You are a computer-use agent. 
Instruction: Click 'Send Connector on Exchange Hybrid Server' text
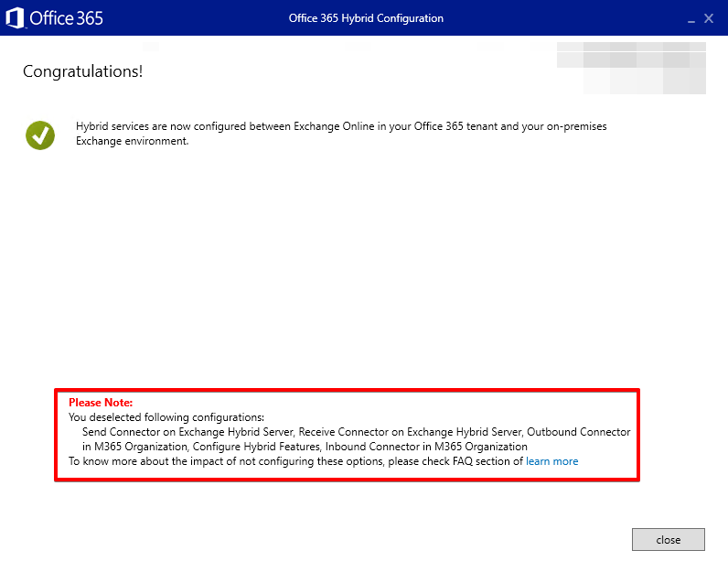click(x=188, y=432)
